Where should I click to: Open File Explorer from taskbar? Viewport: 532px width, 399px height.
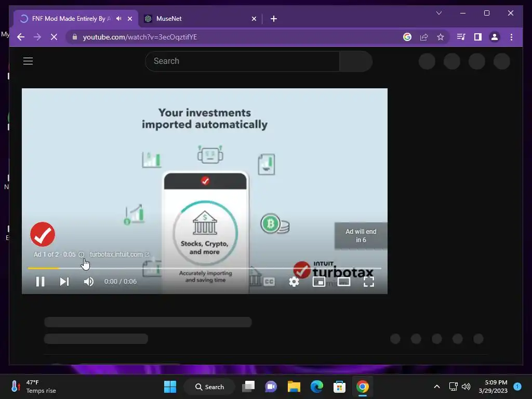click(294, 387)
